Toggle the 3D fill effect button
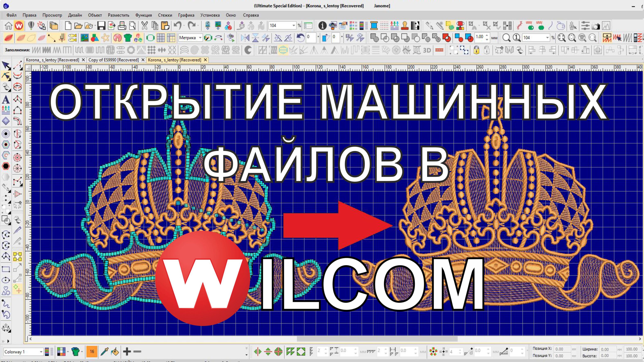Screen dimensions: 644x362 click(427, 50)
